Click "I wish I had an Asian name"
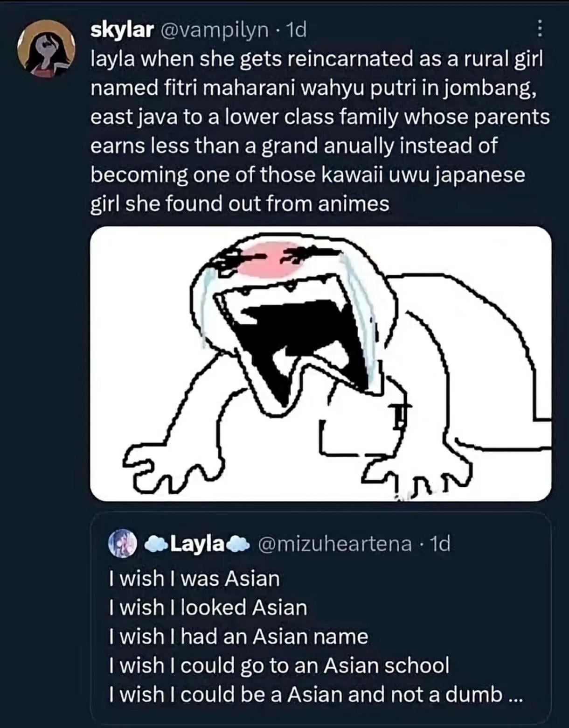This screenshot has height=728, width=569. click(x=238, y=637)
